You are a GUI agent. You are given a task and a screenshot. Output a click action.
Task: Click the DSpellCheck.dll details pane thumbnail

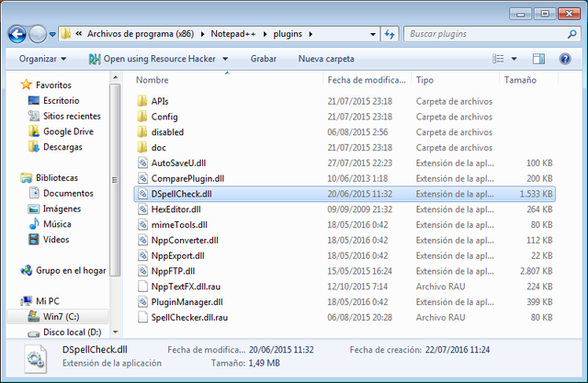click(x=35, y=358)
